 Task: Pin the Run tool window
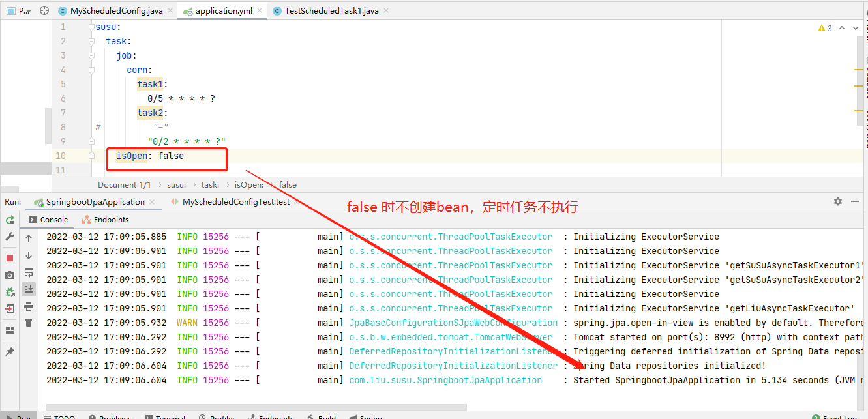9,351
